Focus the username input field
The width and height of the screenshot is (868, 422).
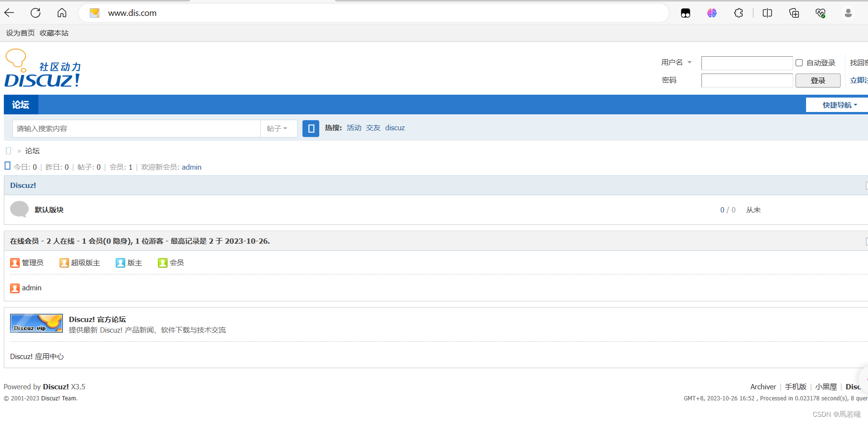click(747, 63)
